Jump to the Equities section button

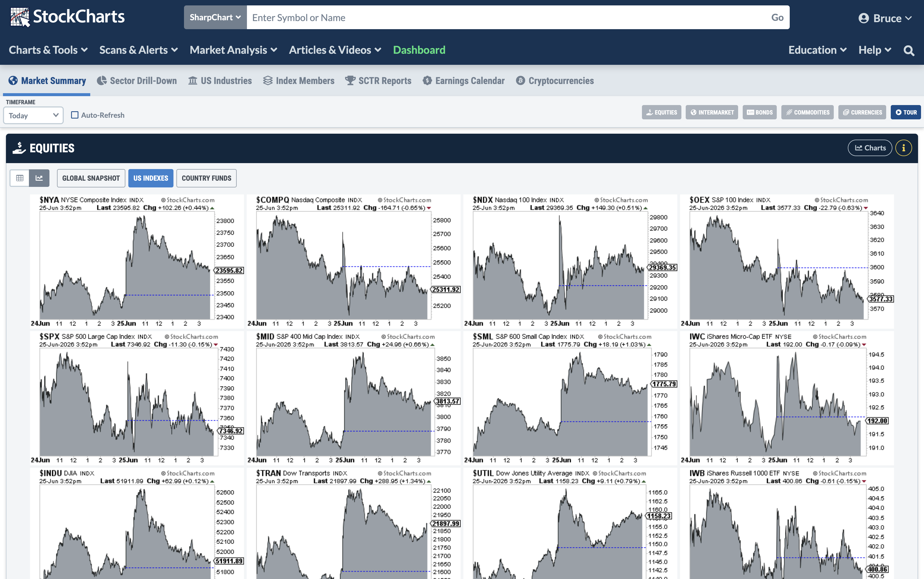click(662, 112)
